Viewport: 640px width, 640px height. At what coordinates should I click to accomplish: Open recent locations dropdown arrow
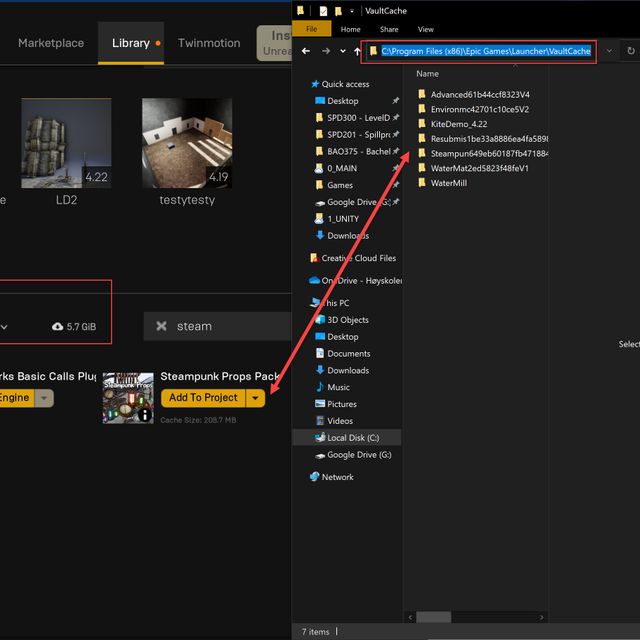(x=343, y=51)
